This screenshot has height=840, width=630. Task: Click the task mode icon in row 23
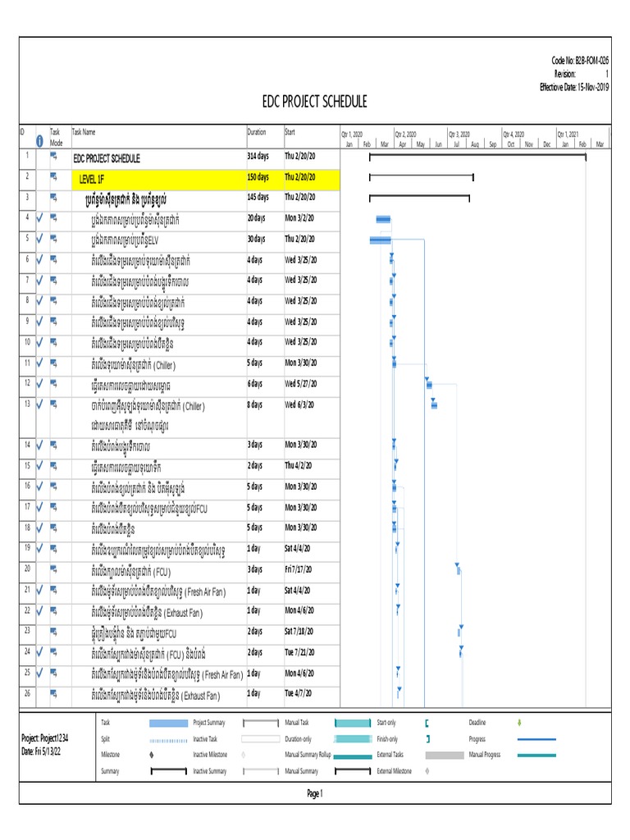click(x=53, y=632)
